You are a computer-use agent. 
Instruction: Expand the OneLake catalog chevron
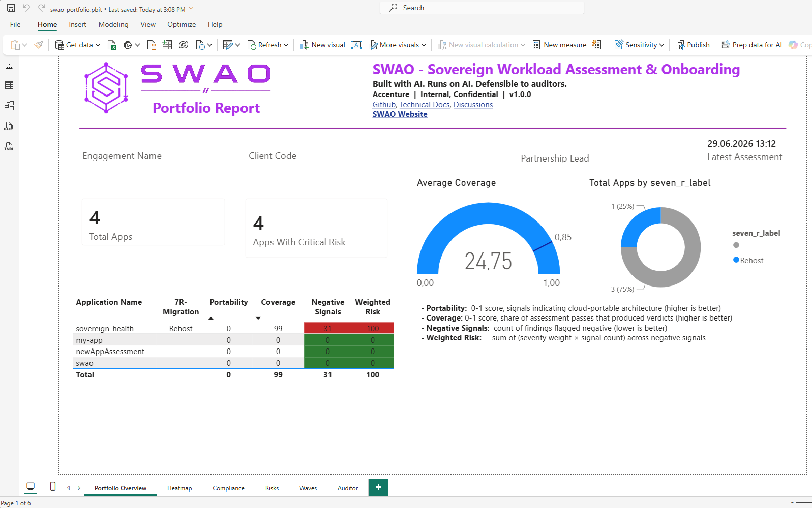coord(137,45)
